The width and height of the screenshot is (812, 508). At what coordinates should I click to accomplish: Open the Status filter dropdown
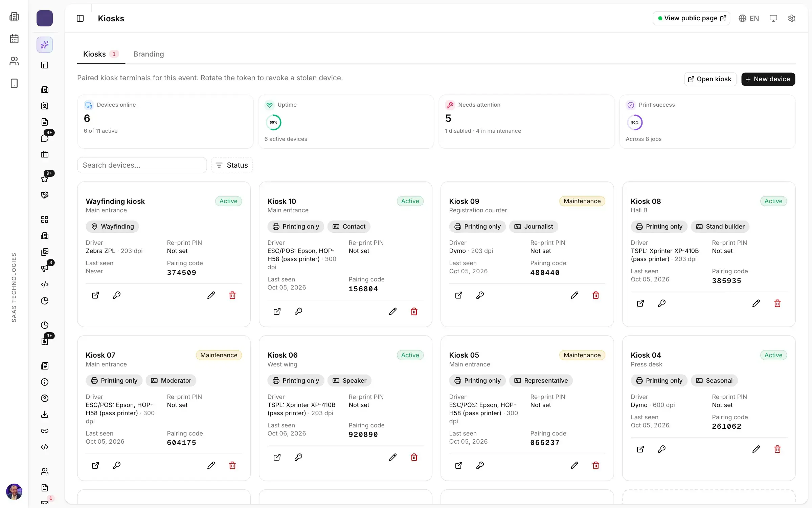232,165
